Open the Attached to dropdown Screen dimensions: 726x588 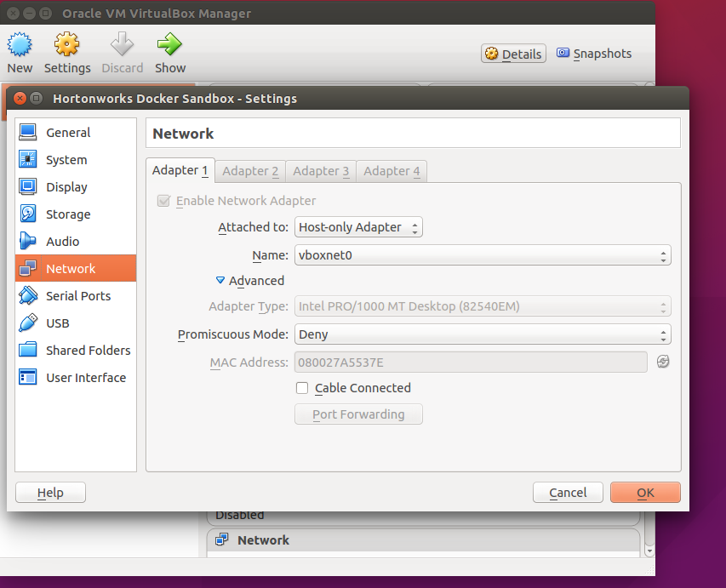click(x=358, y=227)
